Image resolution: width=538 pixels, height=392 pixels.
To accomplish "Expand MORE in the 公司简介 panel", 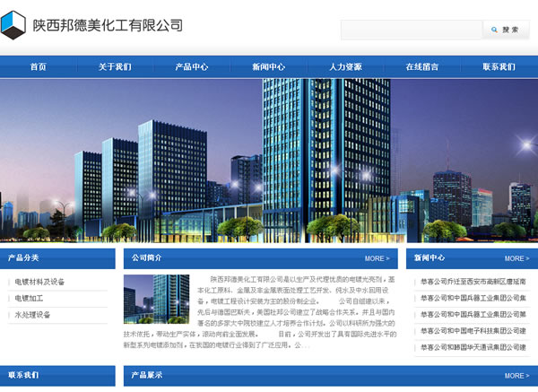I will (x=377, y=258).
